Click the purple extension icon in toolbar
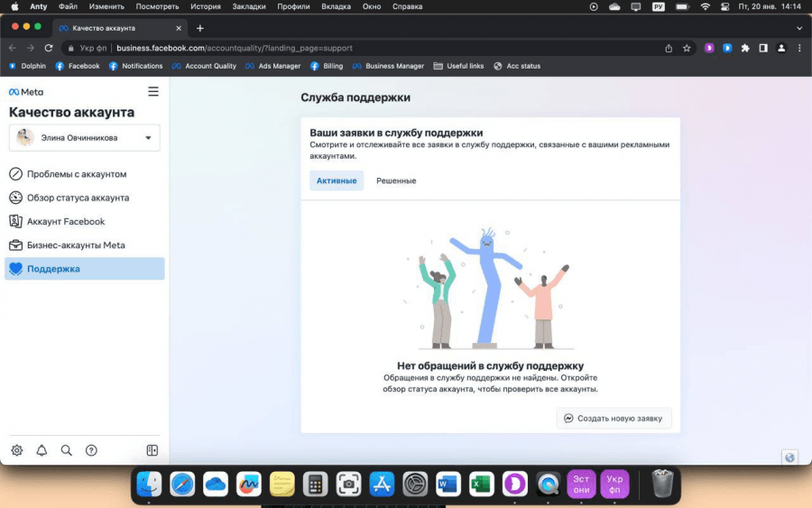This screenshot has height=508, width=812. (709, 48)
